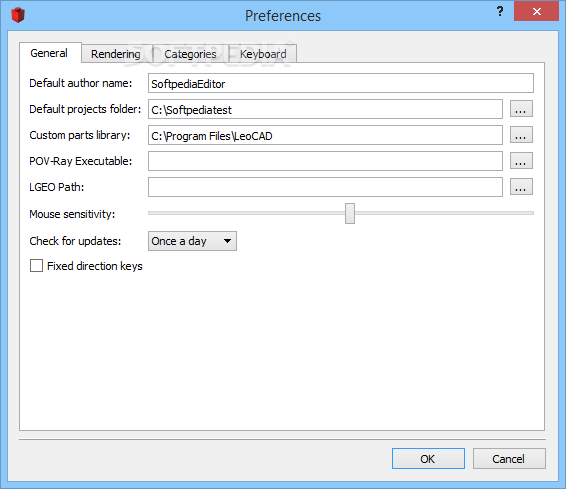Click the Default projects folder field

tap(325, 109)
